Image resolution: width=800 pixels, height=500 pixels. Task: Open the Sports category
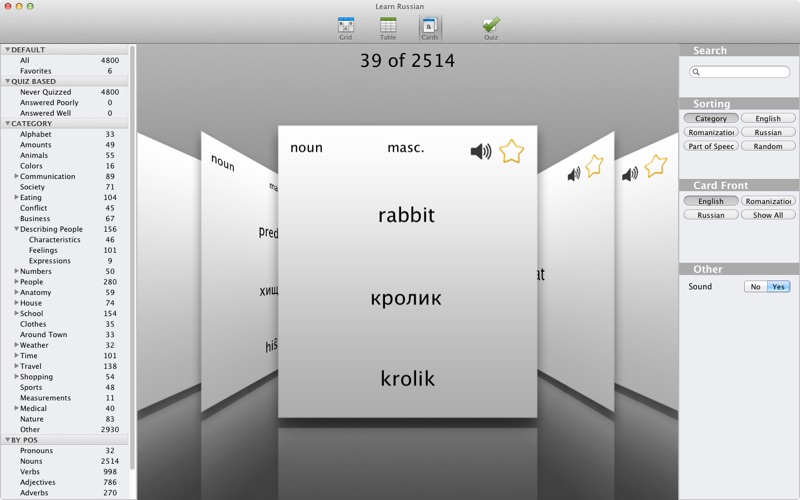pyautogui.click(x=65, y=387)
